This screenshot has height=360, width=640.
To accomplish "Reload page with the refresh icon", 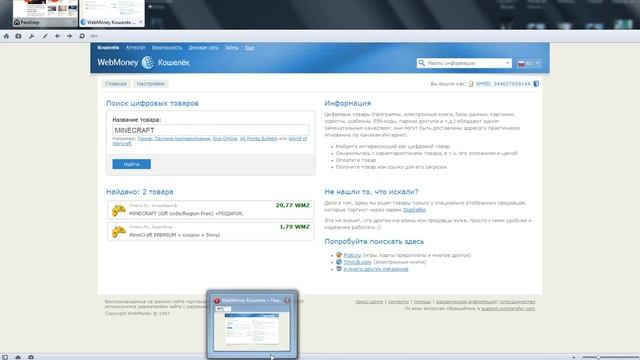I will [x=82, y=36].
